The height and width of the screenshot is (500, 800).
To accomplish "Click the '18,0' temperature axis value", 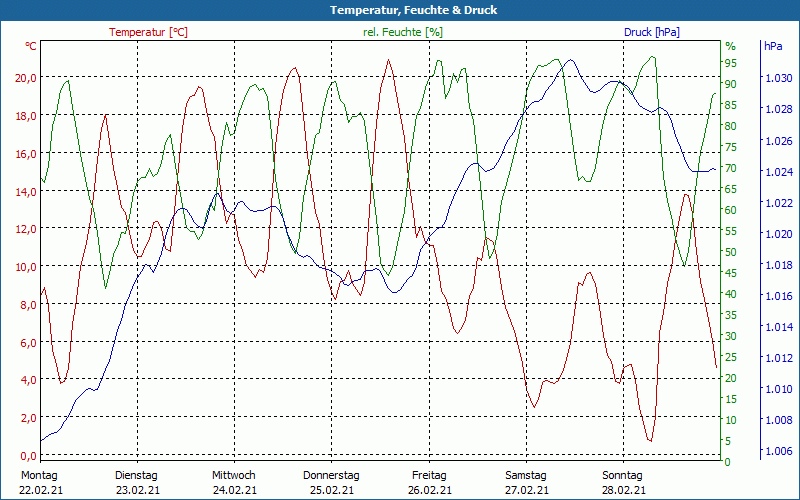I will click(x=27, y=115).
